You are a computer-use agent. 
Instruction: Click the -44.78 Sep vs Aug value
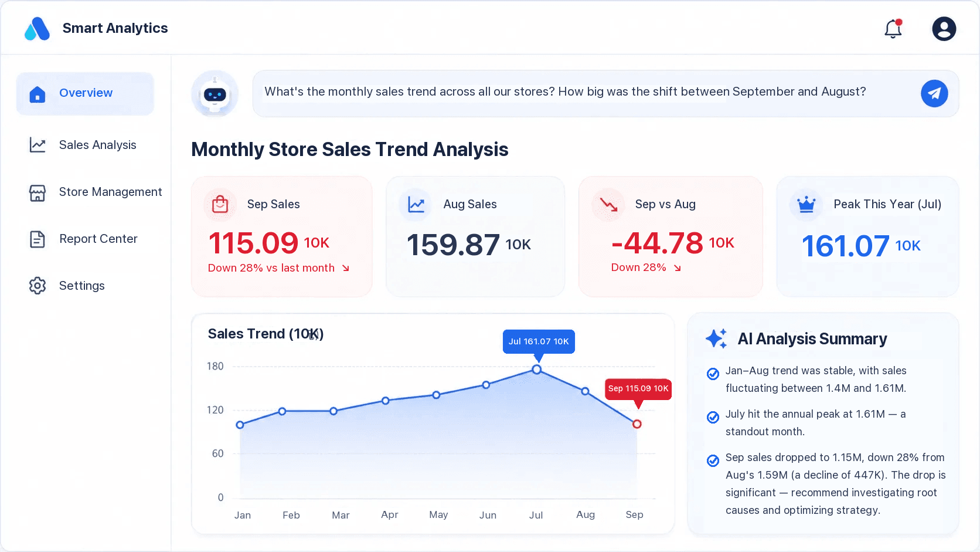tap(657, 243)
